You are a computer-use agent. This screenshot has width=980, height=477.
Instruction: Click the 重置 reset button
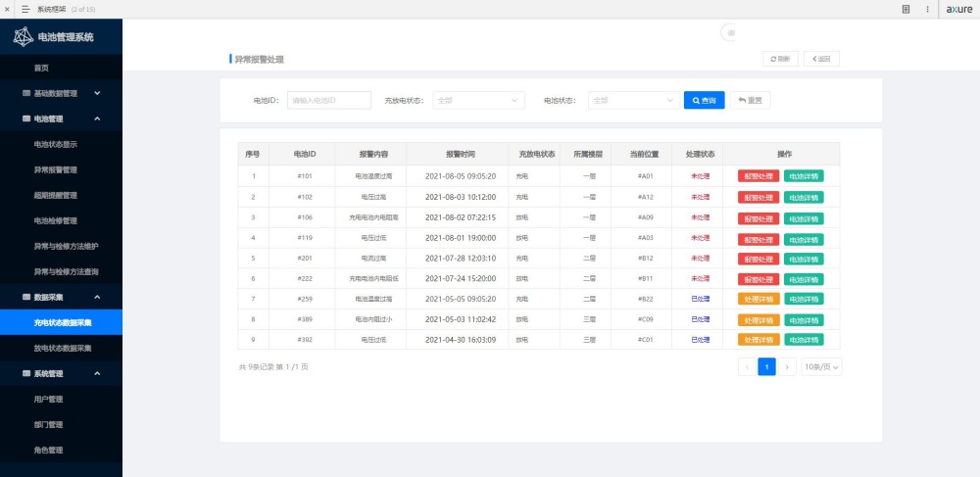(x=750, y=101)
